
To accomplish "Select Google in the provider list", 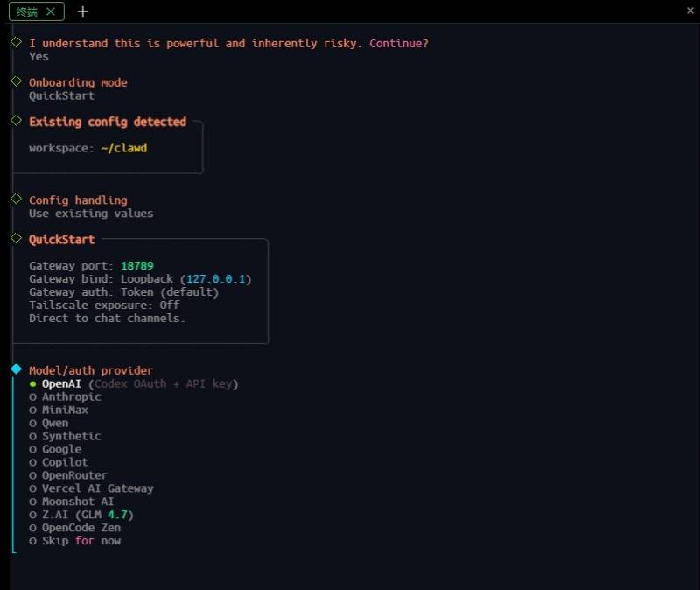I will (x=55, y=449).
